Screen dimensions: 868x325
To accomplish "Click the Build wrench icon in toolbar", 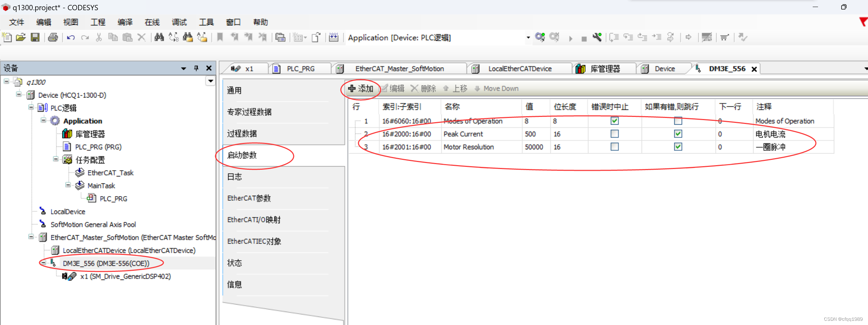I will pyautogui.click(x=597, y=37).
